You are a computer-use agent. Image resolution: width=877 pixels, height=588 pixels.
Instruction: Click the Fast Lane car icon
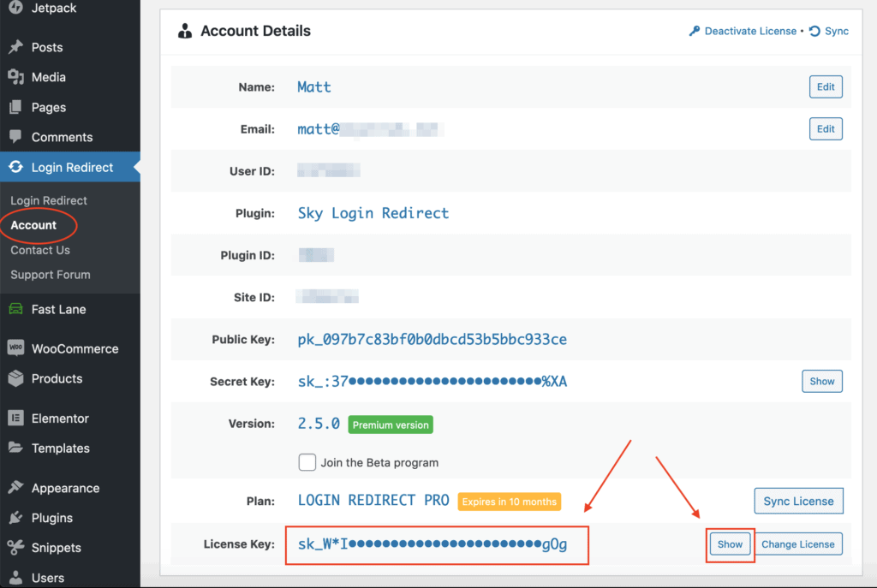tap(15, 310)
